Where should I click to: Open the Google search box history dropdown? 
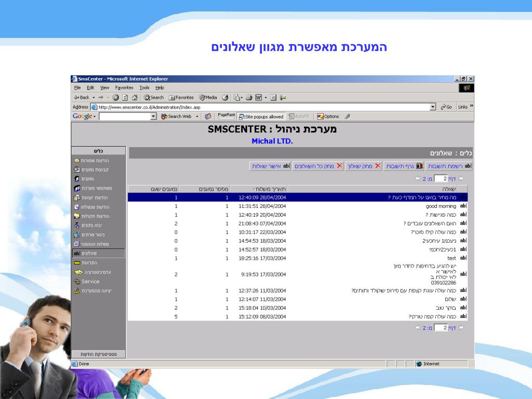tap(153, 117)
